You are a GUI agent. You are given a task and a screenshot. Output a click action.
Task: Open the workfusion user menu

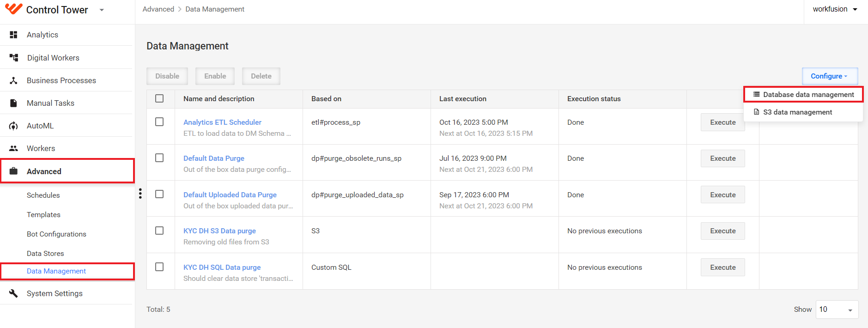click(x=835, y=9)
